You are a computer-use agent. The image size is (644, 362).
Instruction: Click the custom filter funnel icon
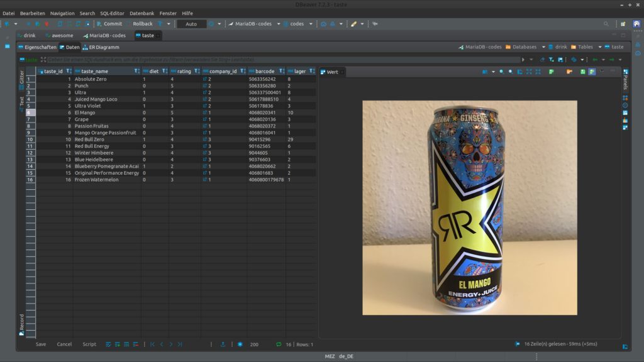(552, 60)
